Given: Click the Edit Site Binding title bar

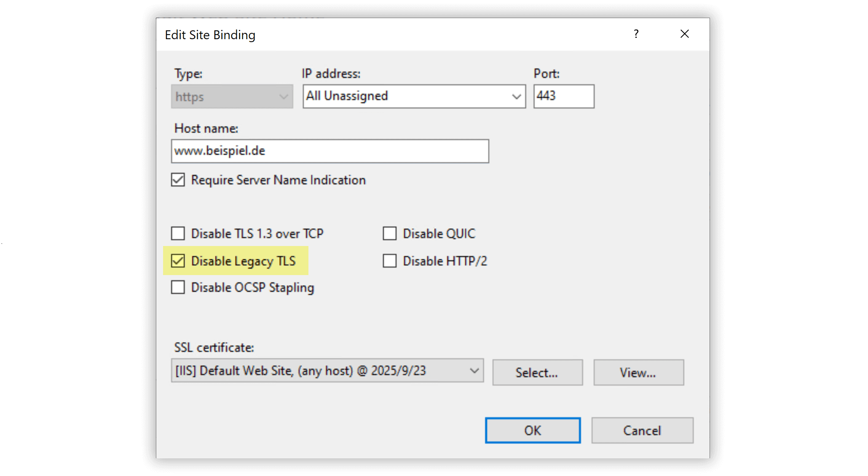Looking at the screenshot, I should pos(379,35).
